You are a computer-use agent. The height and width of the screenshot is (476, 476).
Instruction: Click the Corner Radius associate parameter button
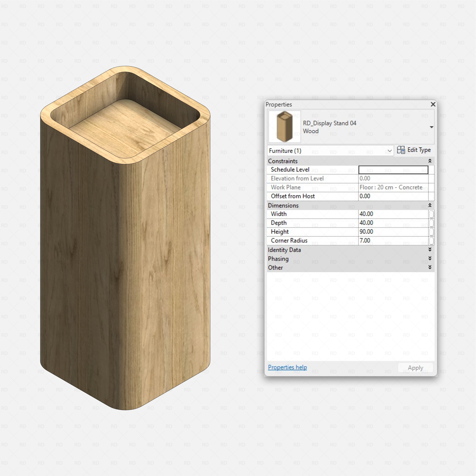pos(431,241)
